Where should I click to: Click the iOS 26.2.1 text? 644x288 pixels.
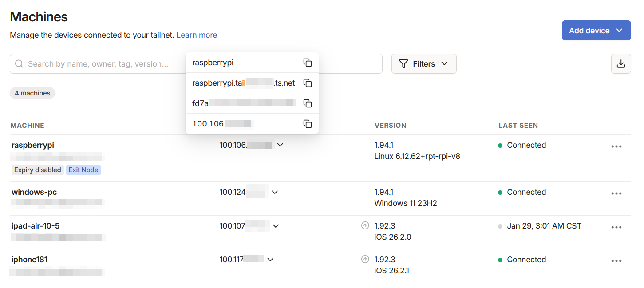(392, 271)
